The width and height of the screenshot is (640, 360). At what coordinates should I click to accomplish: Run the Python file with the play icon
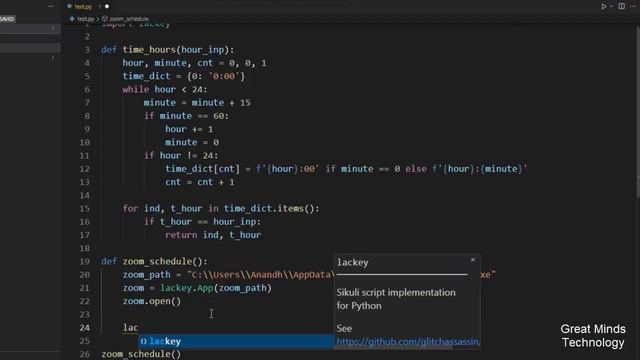tap(604, 6)
